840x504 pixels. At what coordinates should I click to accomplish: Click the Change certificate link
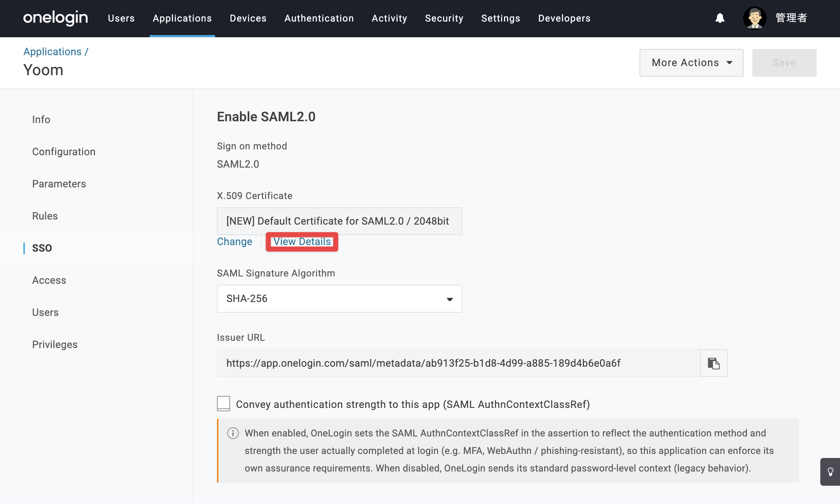234,242
